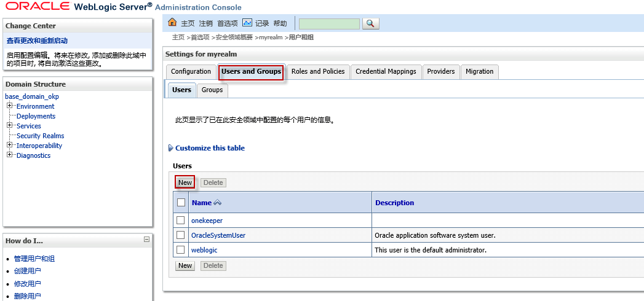Open 创建用户 help topic
The height and width of the screenshot is (301, 644).
pyautogui.click(x=28, y=271)
